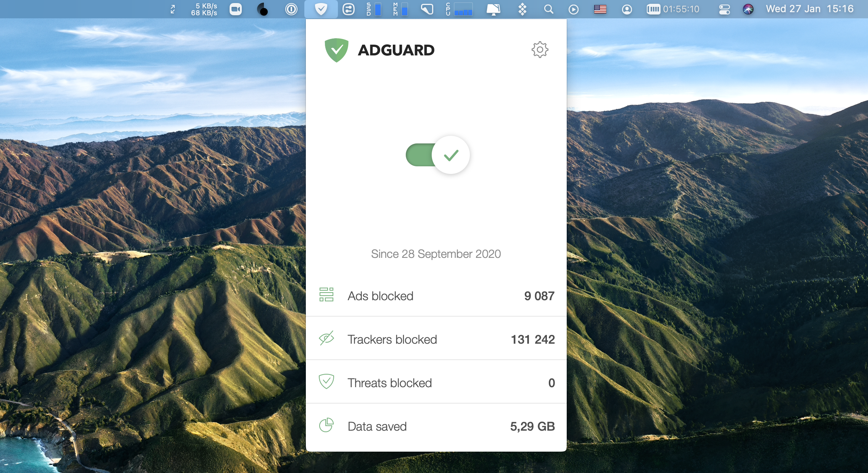Scroll through AdGuard statistics panel
Image resolution: width=868 pixels, height=473 pixels.
(x=434, y=361)
